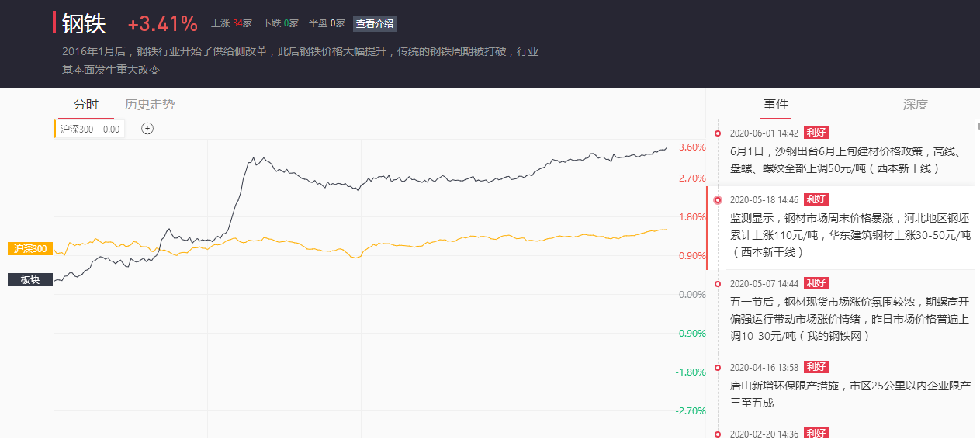The height and width of the screenshot is (443, 980).
Task: Toggle the 沪深300 0.00 comparison indicator box
Action: [89, 130]
